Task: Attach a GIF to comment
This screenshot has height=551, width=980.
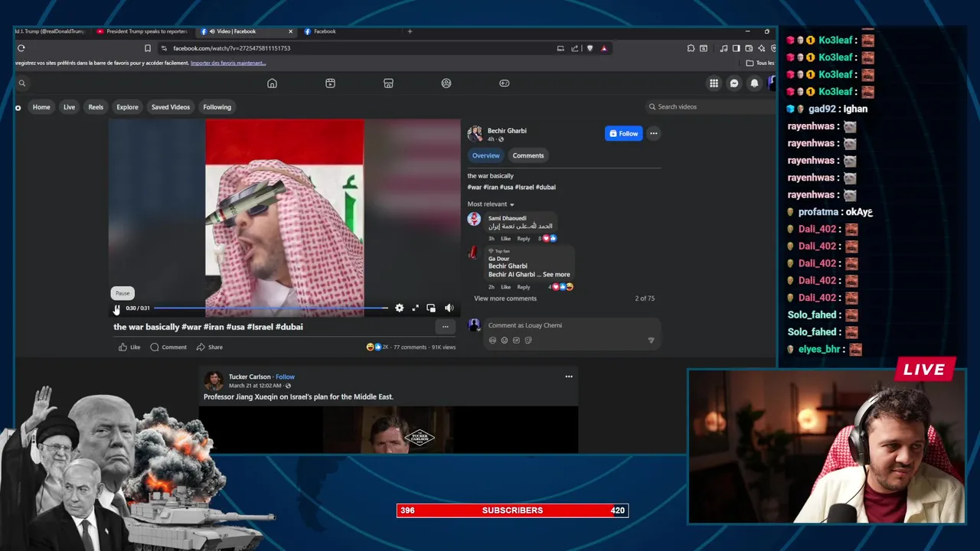Action: 516,341
